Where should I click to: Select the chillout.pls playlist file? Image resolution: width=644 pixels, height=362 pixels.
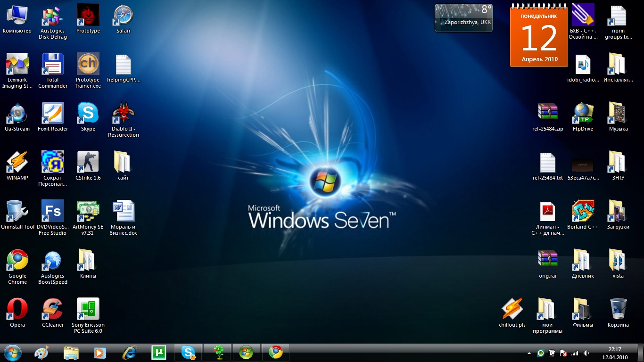(512, 313)
